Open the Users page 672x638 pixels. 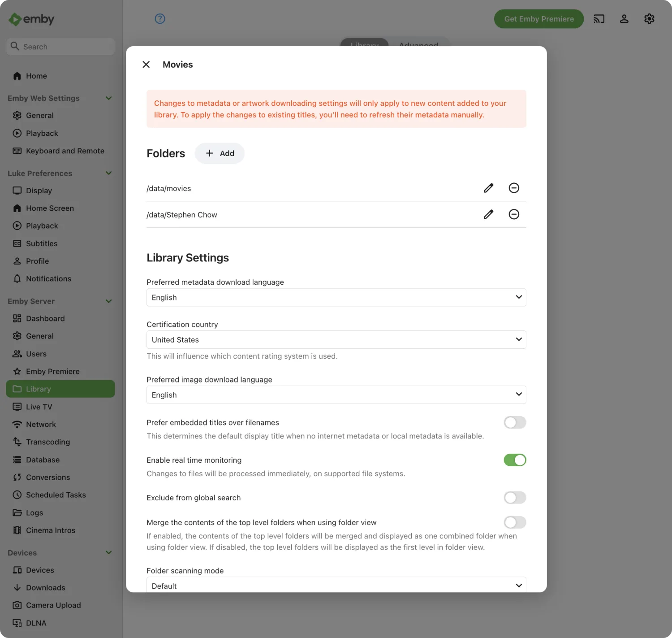pyautogui.click(x=60, y=354)
